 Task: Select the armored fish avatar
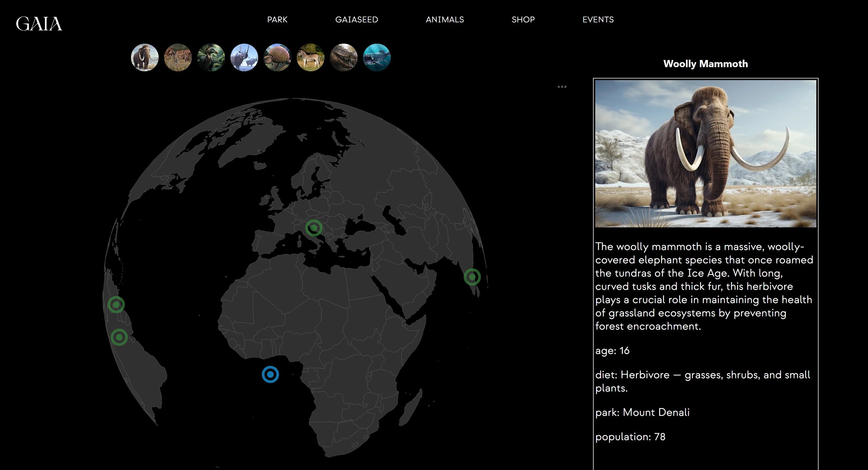(377, 57)
